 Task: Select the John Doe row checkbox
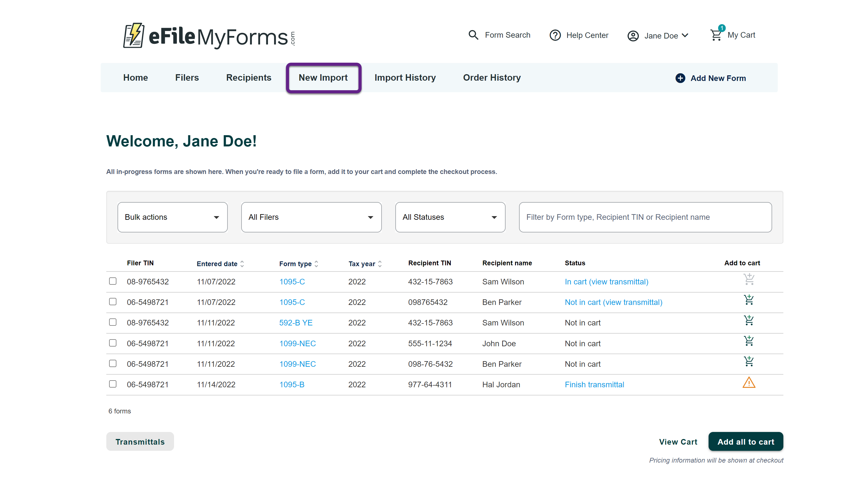pyautogui.click(x=113, y=343)
